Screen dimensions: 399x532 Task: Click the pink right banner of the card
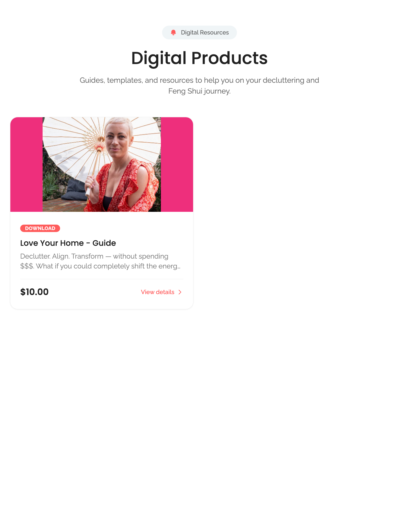tap(177, 165)
